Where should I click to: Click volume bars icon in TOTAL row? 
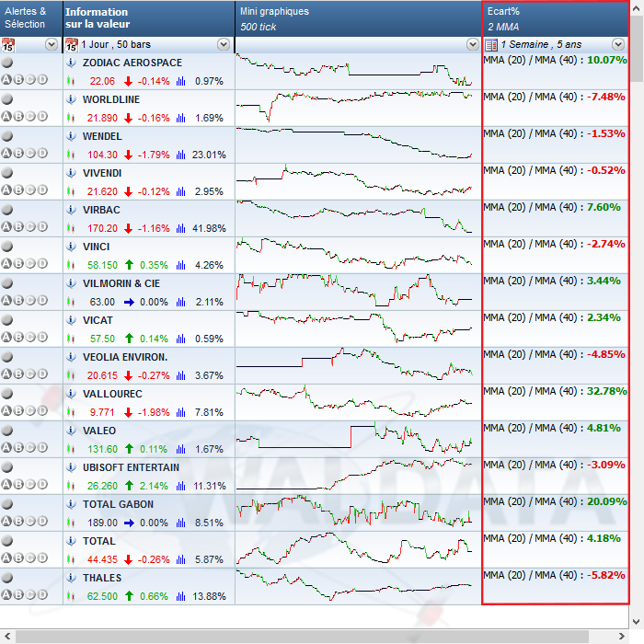180,559
